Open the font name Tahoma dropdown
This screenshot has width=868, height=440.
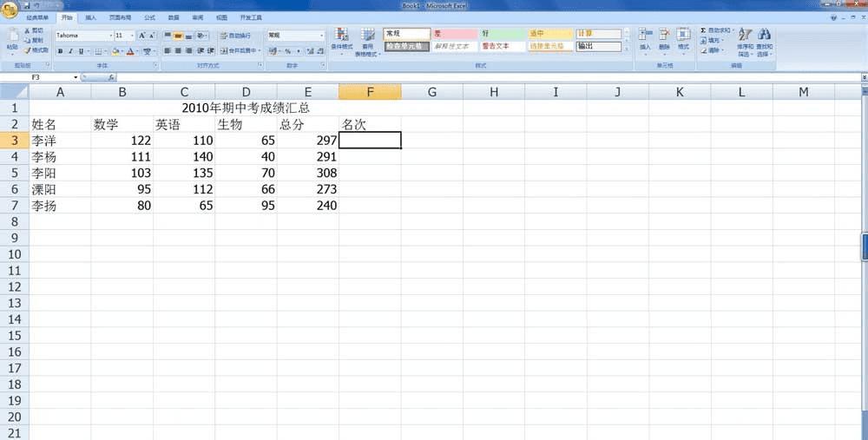[x=111, y=36]
